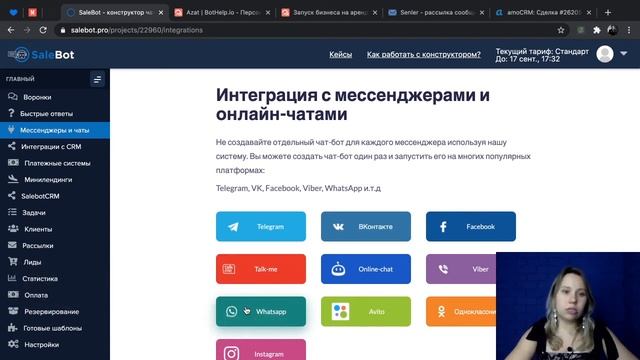Open the browser extensions puzzle icon
The image size is (640, 360).
pyautogui.click(x=597, y=30)
